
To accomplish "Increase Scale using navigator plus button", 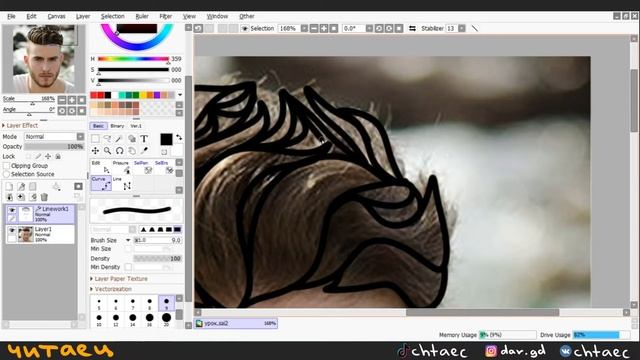I will pos(72,100).
